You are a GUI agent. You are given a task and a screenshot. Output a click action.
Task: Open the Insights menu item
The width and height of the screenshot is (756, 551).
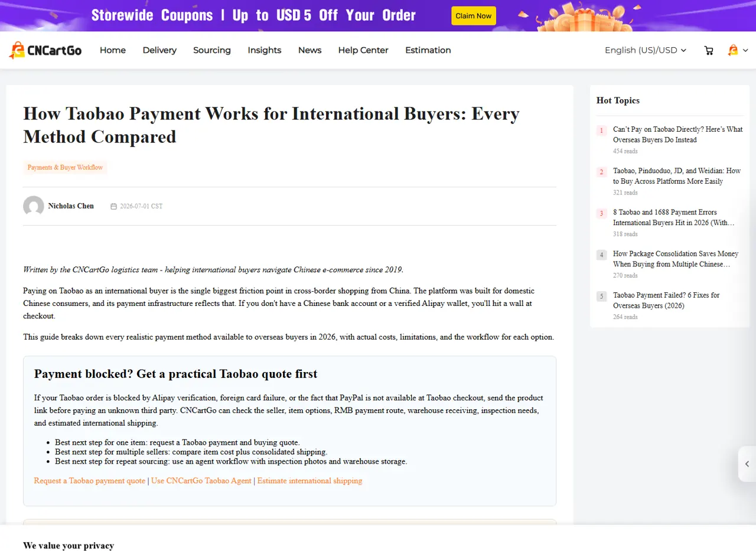(265, 50)
